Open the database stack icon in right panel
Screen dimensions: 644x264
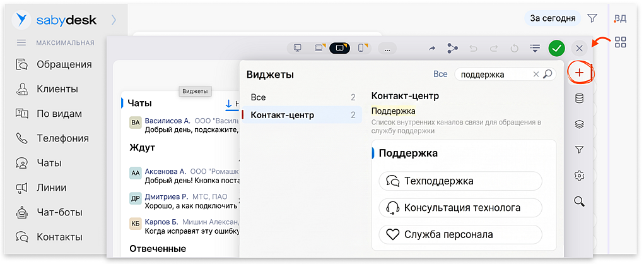tap(579, 99)
